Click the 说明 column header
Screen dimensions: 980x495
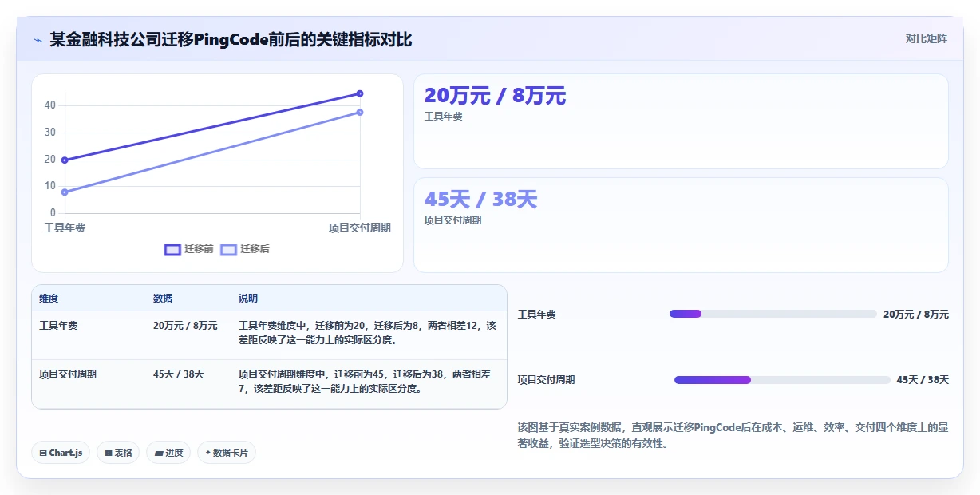[248, 299]
